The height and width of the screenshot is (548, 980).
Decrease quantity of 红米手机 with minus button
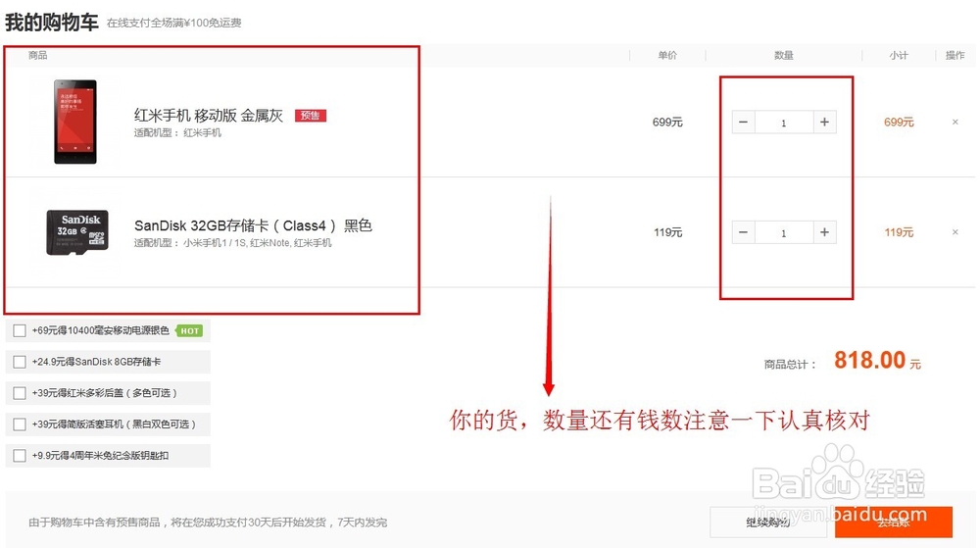(743, 122)
